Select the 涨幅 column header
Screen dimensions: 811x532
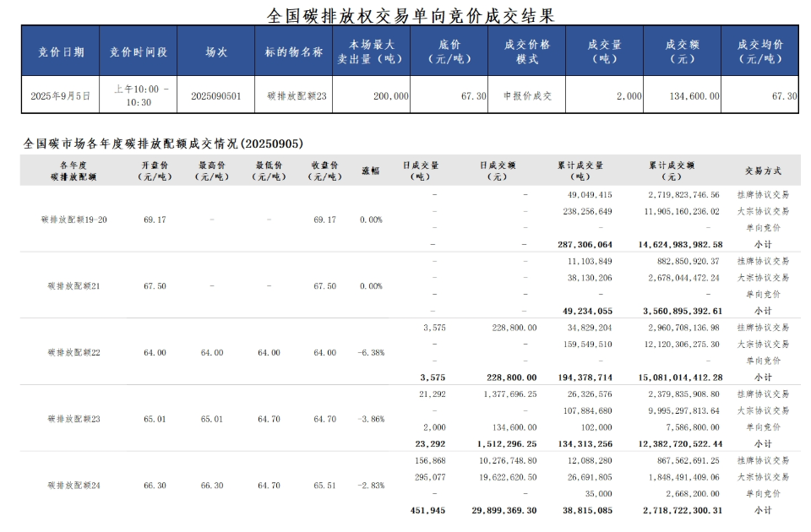[x=370, y=171]
